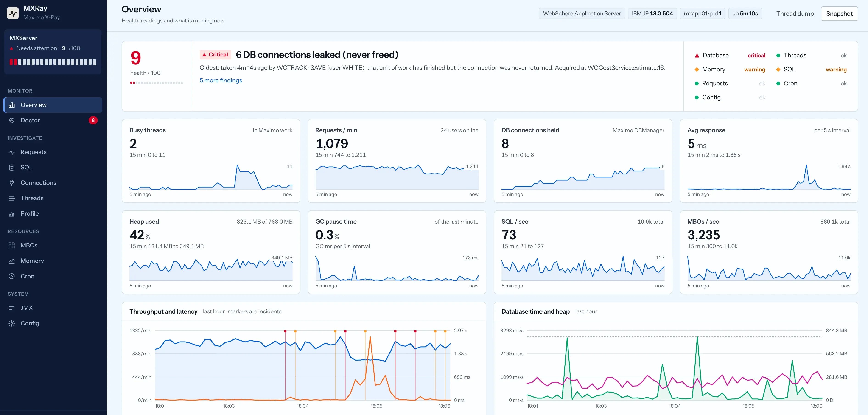The width and height of the screenshot is (868, 415).
Task: Click the Doctor shield-heart icon
Action: (12, 120)
